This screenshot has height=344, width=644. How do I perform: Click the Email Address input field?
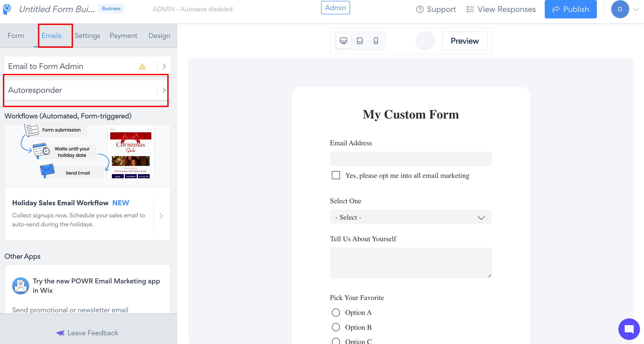[x=410, y=159]
